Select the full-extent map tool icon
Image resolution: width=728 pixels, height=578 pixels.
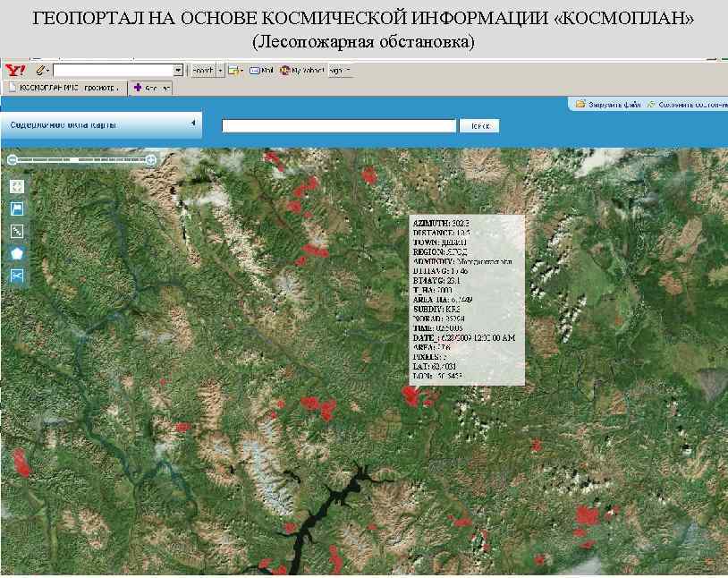(x=17, y=186)
